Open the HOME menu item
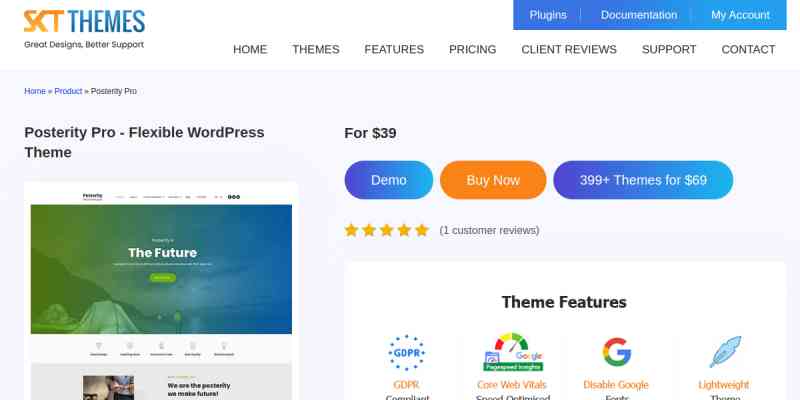 click(250, 49)
